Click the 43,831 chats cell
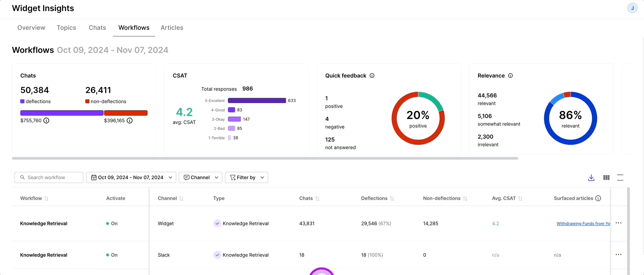Image resolution: width=644 pixels, height=275 pixels. 307,223
